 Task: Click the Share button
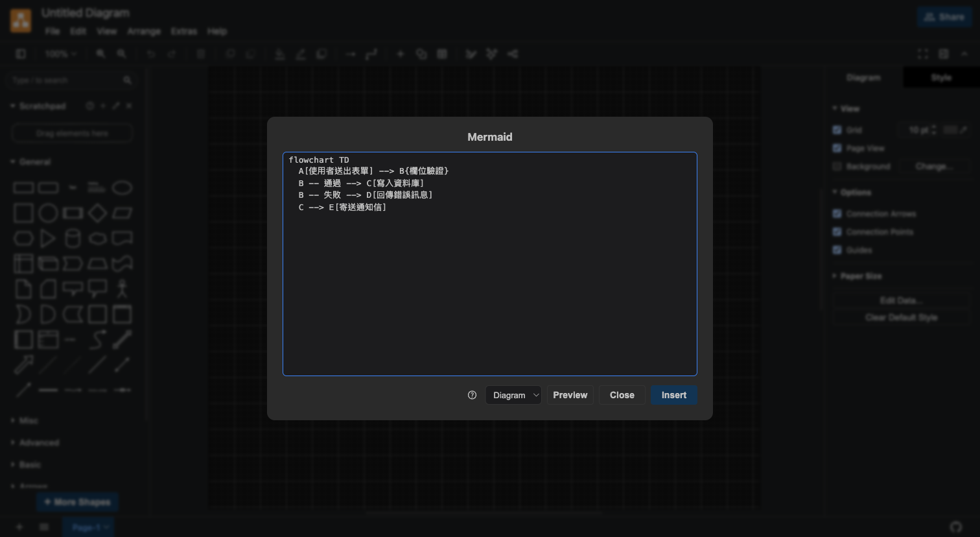pyautogui.click(x=944, y=17)
